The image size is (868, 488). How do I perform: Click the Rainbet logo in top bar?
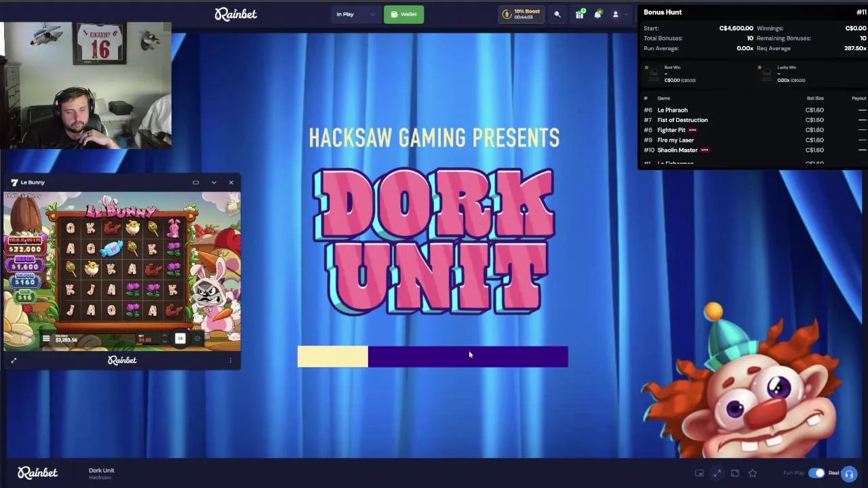click(236, 14)
